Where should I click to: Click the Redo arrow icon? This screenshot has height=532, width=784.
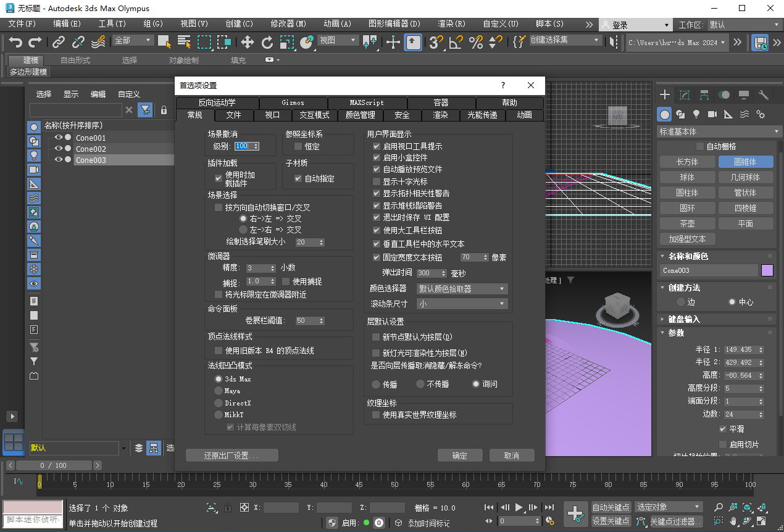35,42
